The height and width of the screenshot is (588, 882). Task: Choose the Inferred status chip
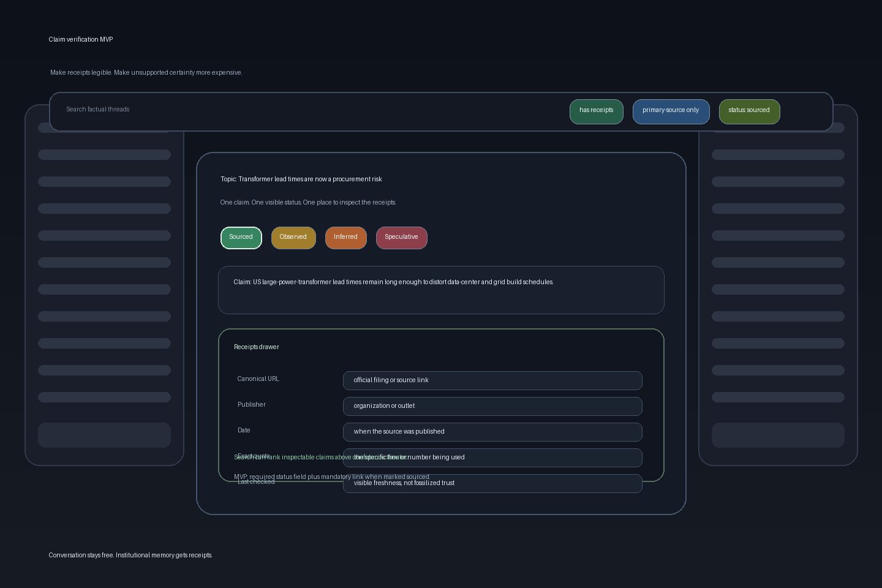(345, 238)
